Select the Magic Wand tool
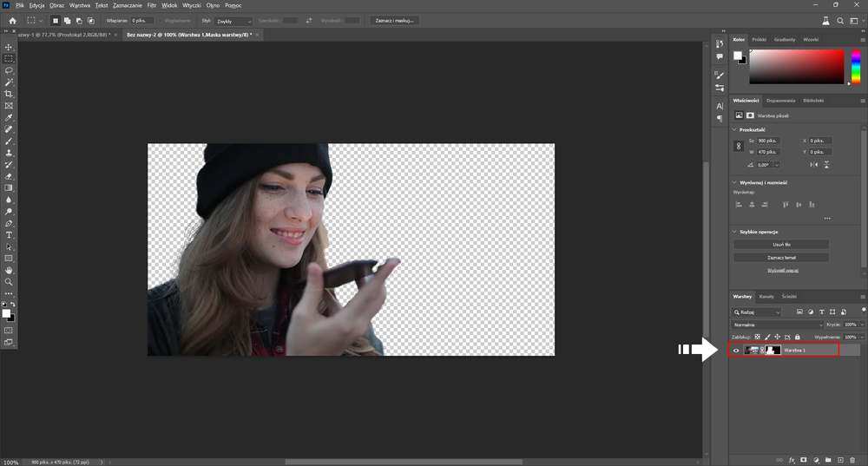Screen dimensions: 868x466 tap(9, 82)
